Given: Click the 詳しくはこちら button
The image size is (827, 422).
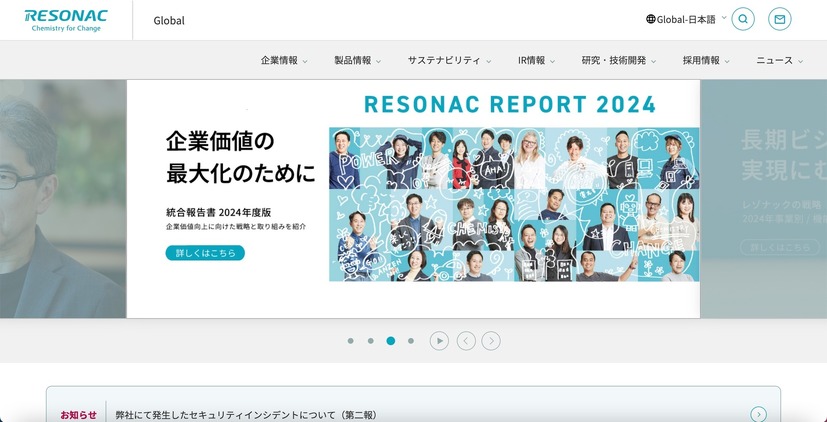Looking at the screenshot, I should click(x=205, y=253).
